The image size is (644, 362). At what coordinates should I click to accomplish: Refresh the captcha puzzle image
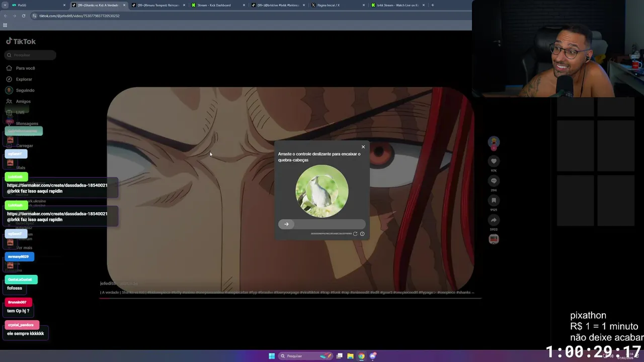(355, 234)
